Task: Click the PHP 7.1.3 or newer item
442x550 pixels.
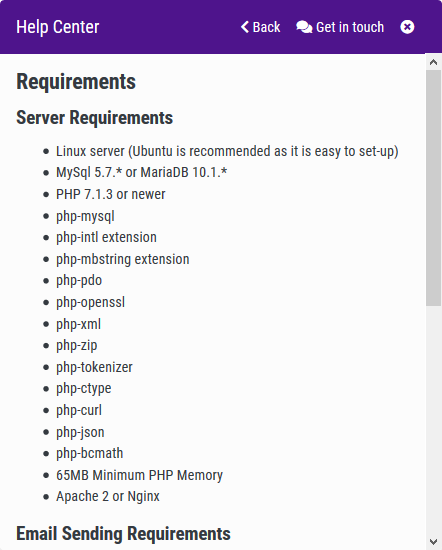Action: 110,194
